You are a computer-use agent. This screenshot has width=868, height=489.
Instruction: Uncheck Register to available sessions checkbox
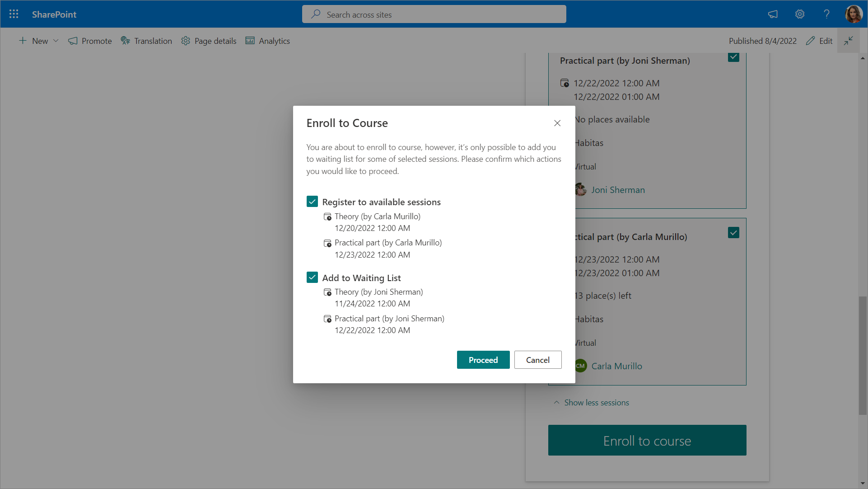[312, 202]
